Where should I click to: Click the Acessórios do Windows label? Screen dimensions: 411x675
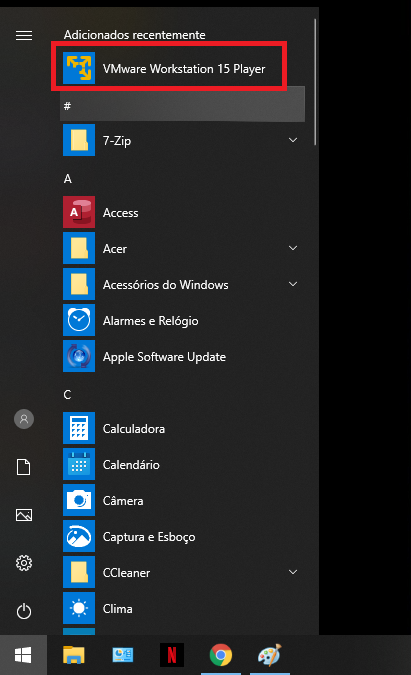165,285
